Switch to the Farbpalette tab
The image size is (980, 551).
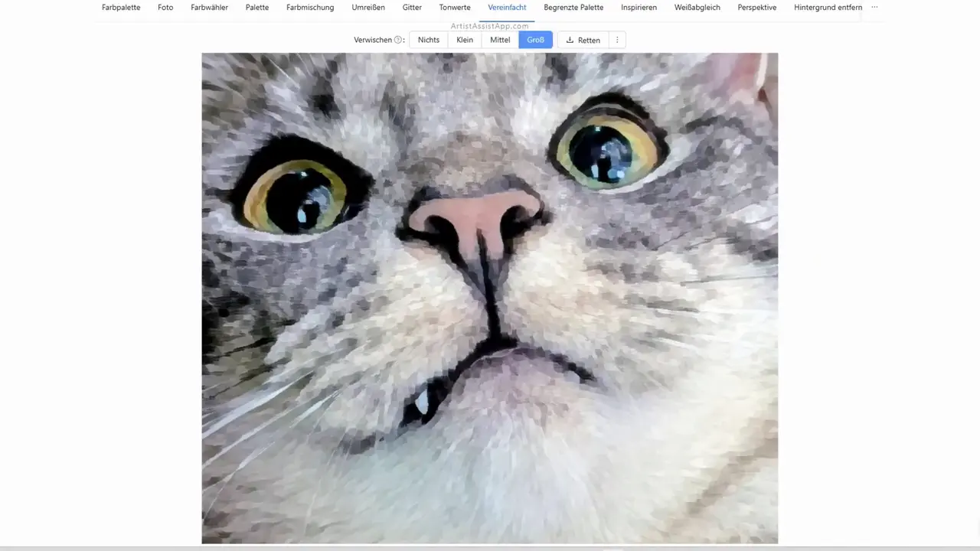(x=121, y=8)
